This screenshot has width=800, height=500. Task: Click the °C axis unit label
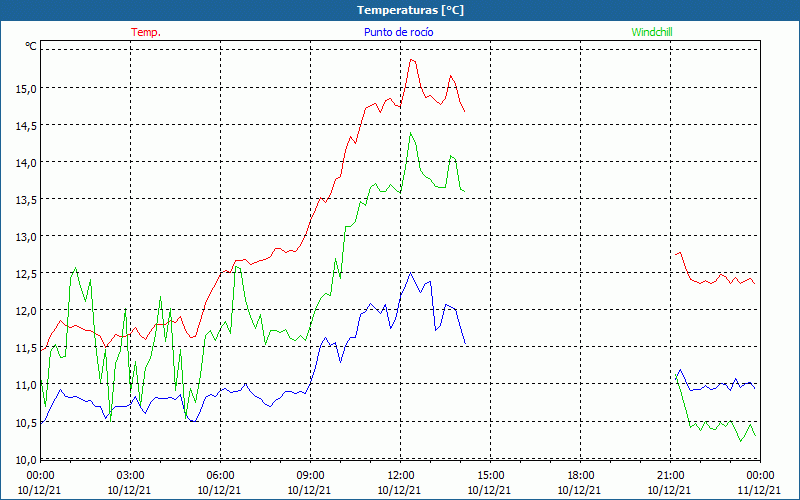31,46
